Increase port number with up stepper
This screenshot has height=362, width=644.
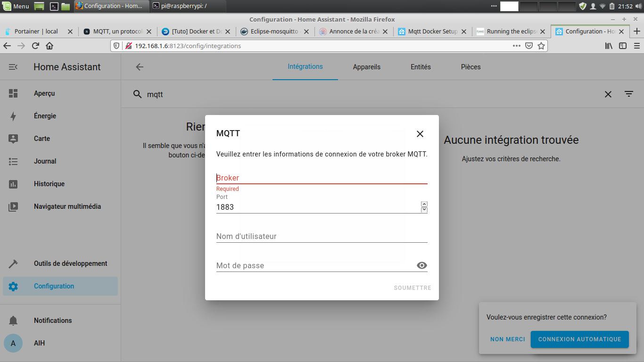click(424, 204)
